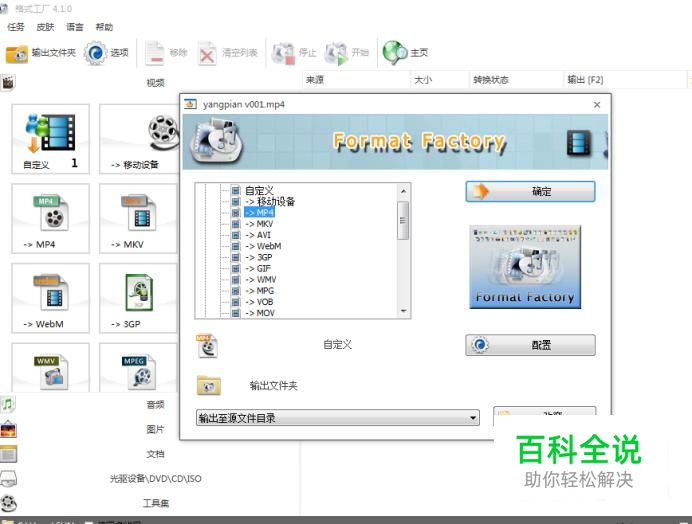692x524 pixels.
Task: Open the 帮助 (Help) menu
Action: tap(104, 27)
